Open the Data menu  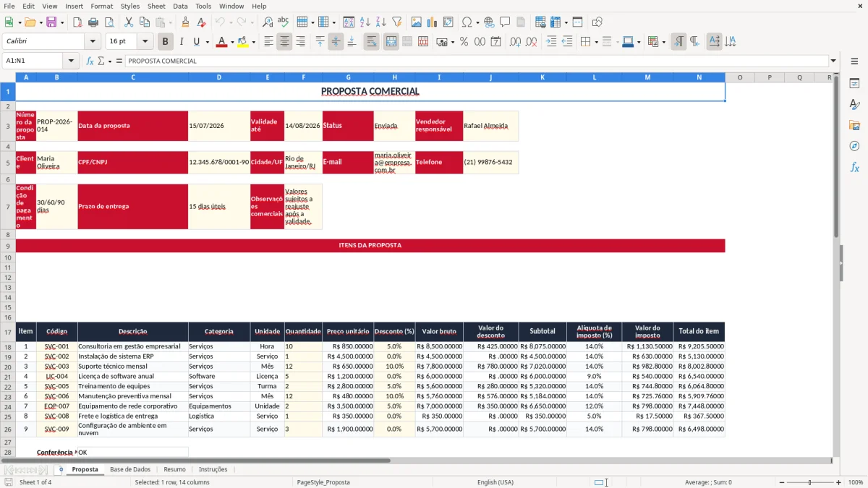[x=180, y=6]
